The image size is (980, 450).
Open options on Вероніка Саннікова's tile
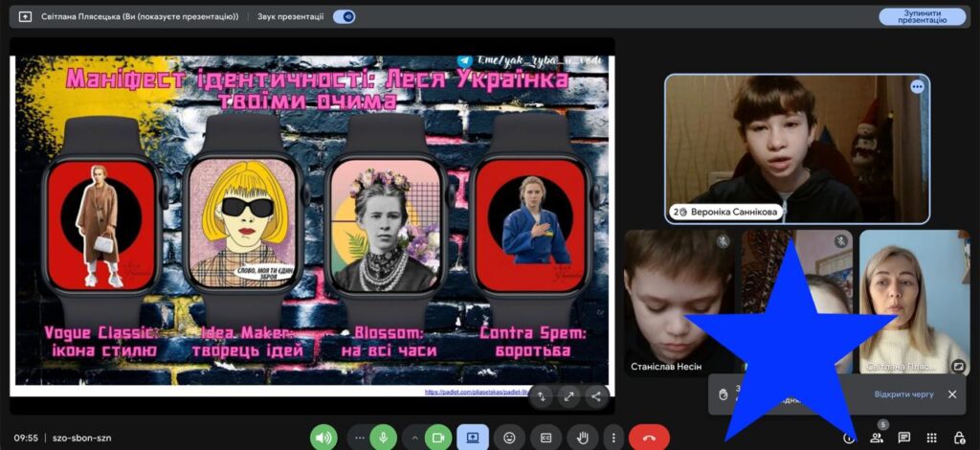point(917,87)
